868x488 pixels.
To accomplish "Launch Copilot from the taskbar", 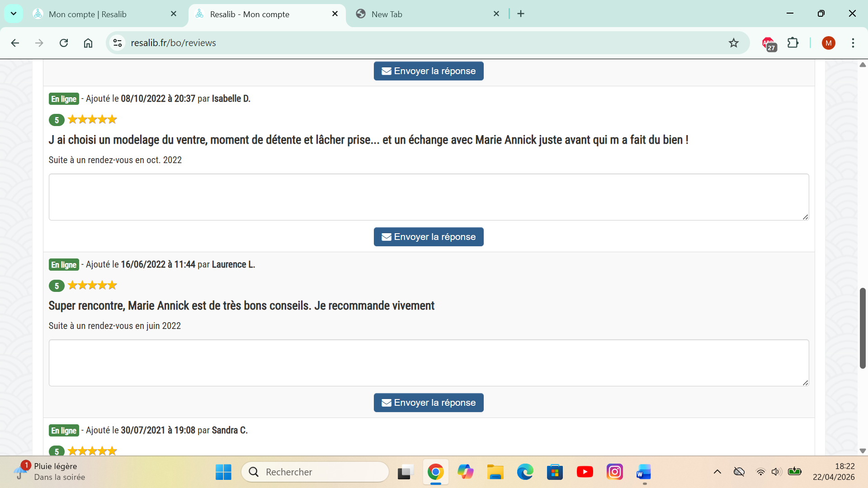I will coord(465,472).
